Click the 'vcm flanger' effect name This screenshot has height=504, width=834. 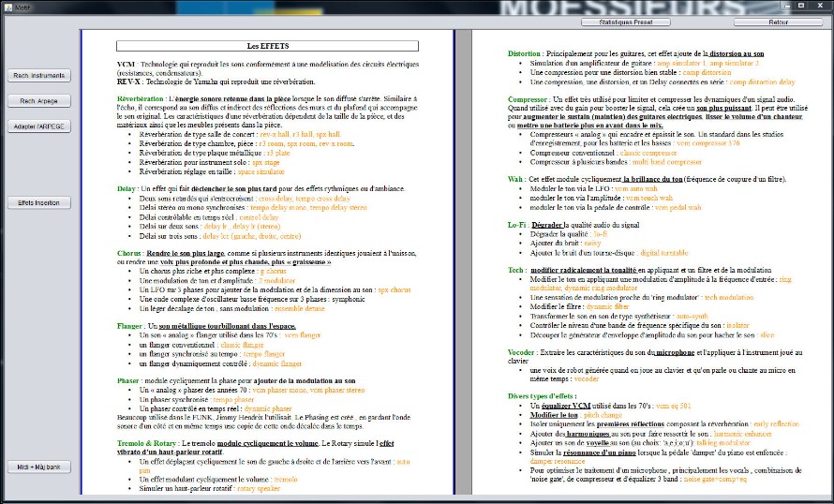(x=302, y=335)
